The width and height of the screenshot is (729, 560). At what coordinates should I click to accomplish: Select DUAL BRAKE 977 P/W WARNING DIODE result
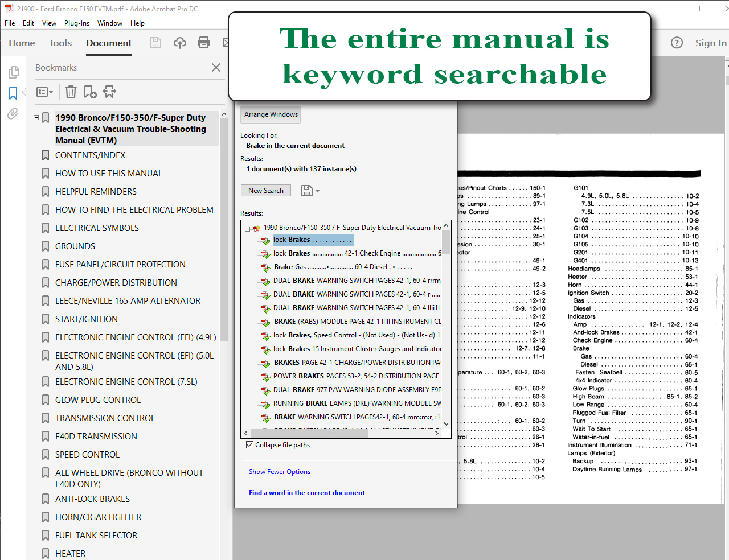click(x=357, y=390)
